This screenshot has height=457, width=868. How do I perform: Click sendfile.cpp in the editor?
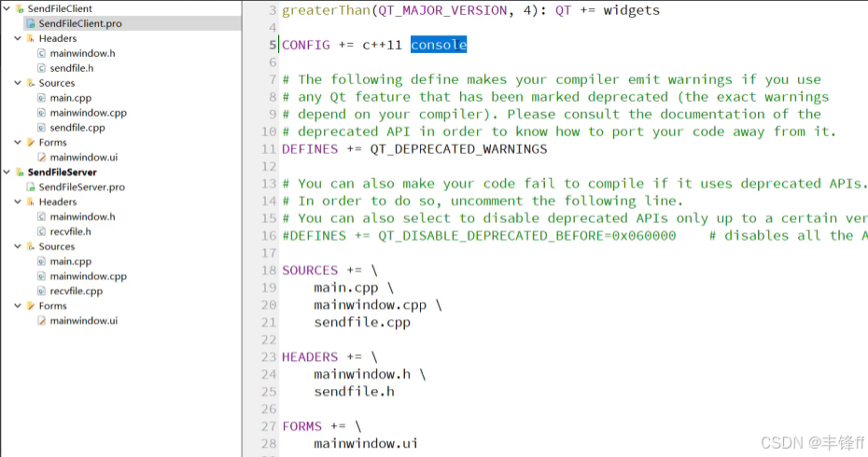362,323
